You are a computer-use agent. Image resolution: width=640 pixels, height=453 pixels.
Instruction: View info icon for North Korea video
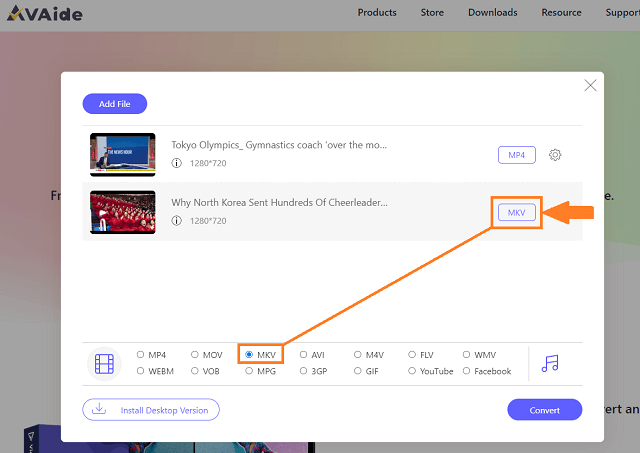pos(176,221)
